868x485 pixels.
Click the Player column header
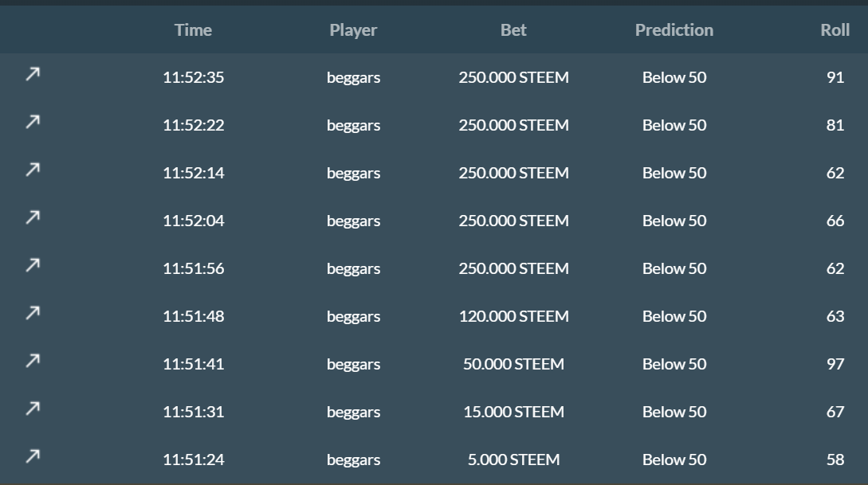coord(353,30)
